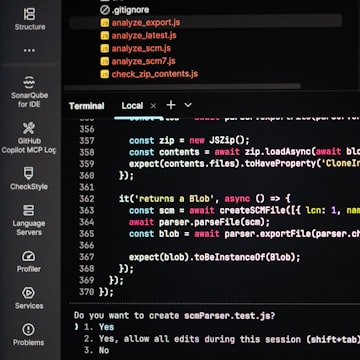Switch to the Local terminal tab
Viewport: 360px width, 360px height.
point(132,106)
